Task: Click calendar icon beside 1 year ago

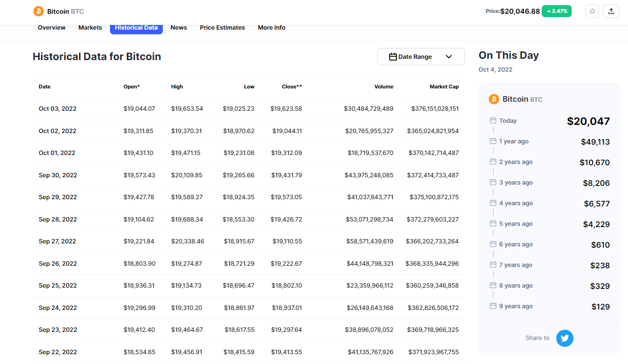Action: [x=493, y=141]
